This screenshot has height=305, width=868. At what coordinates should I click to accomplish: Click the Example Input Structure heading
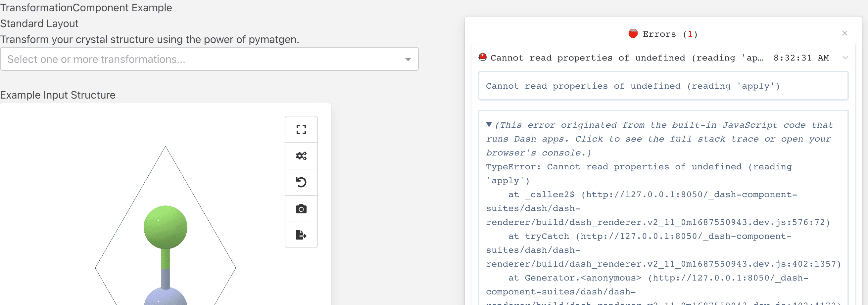click(58, 95)
